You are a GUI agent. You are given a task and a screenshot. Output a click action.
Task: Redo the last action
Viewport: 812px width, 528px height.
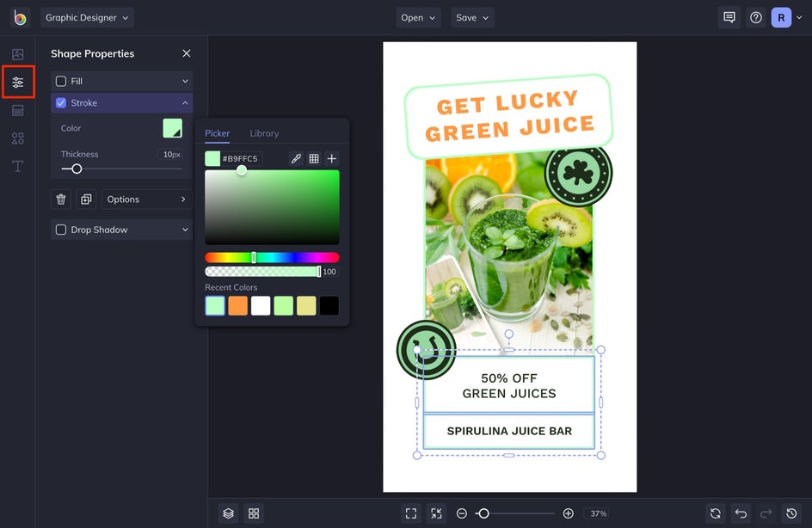[x=766, y=513]
